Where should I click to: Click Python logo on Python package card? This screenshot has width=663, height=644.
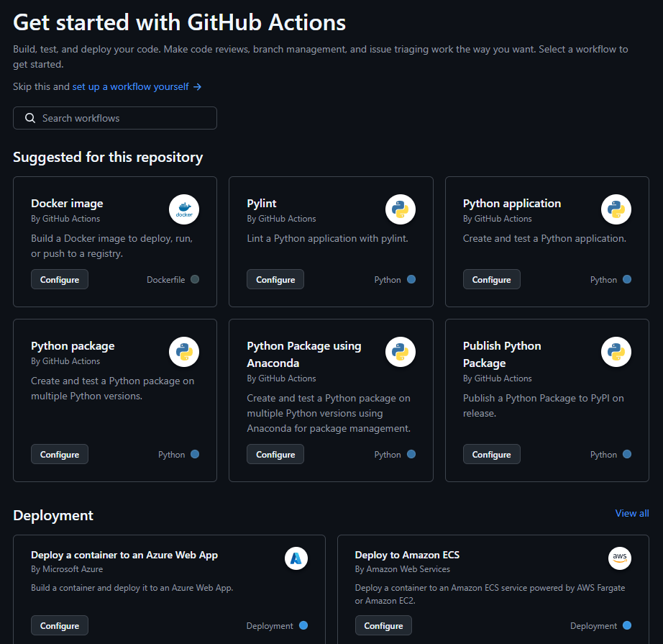(184, 352)
